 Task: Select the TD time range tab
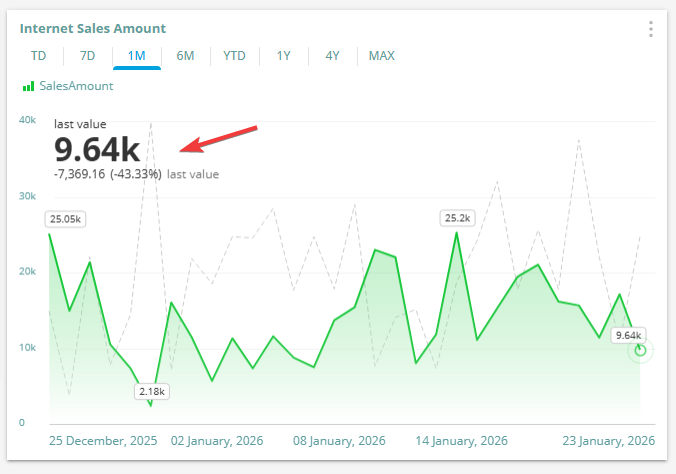38,56
